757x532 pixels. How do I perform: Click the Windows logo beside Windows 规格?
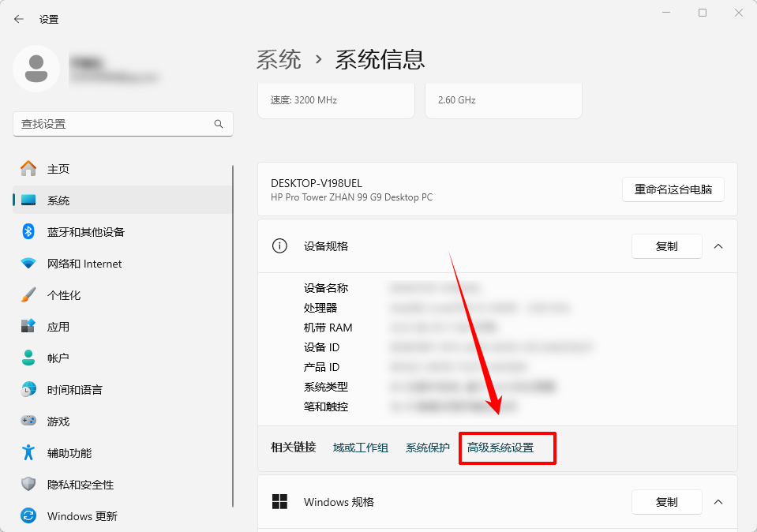279,501
